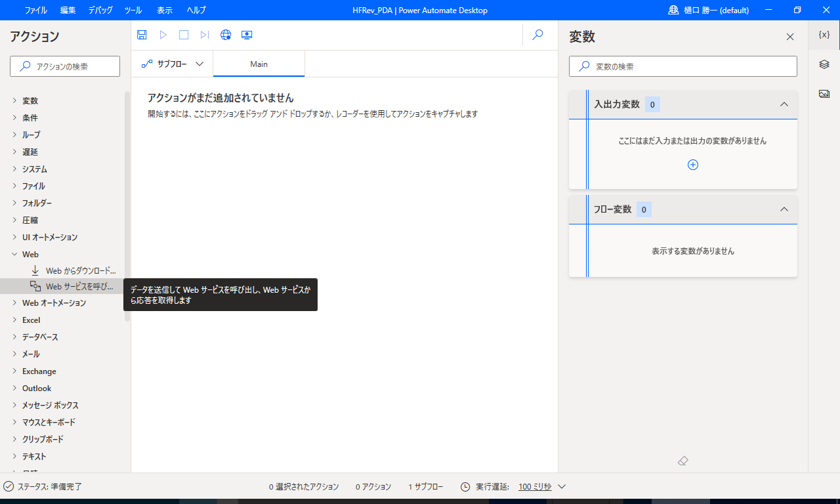This screenshot has height=504, width=840.
Task: Expand the 変数 action group
Action: click(x=15, y=100)
